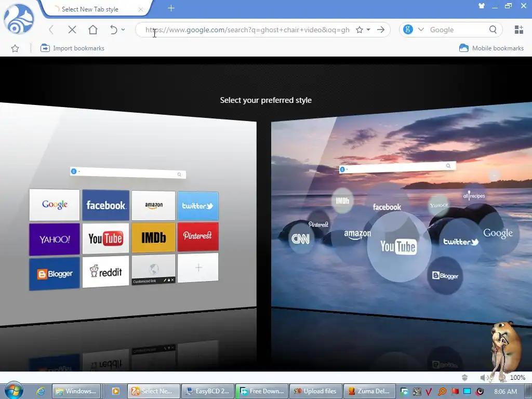532x399 pixels.
Task: Mute sound via status bar speaker icon
Action: coord(484,377)
